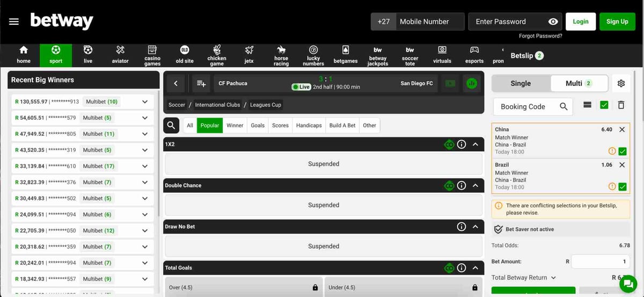Open the market search magnifier icon
644x297 pixels.
[171, 126]
